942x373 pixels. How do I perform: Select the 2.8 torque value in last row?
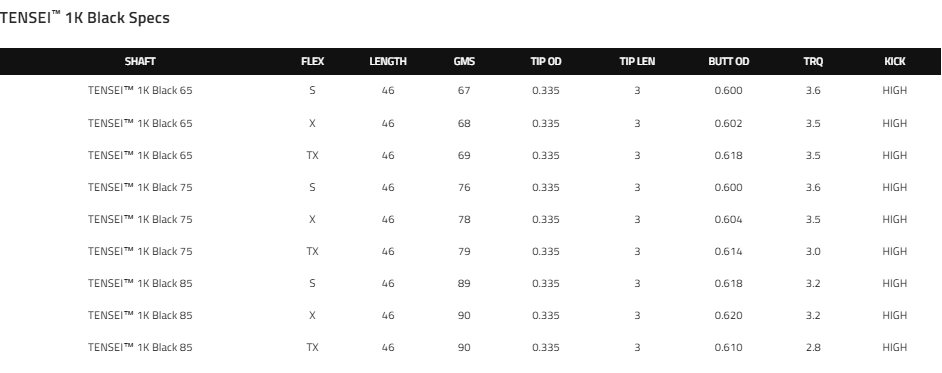tap(813, 347)
